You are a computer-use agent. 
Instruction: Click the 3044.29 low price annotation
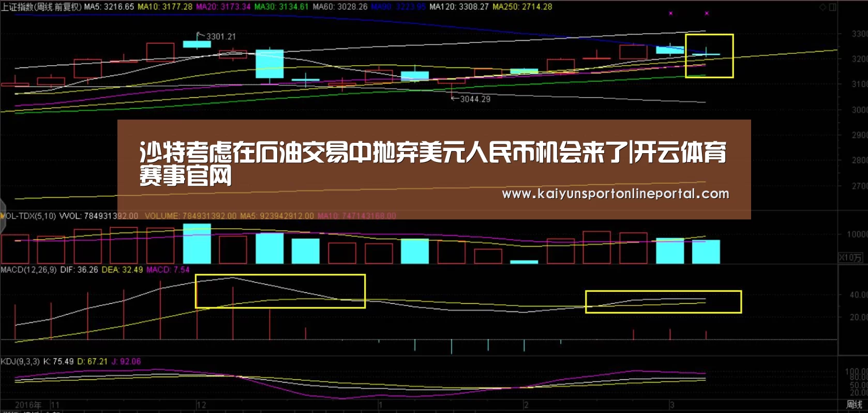tap(475, 99)
